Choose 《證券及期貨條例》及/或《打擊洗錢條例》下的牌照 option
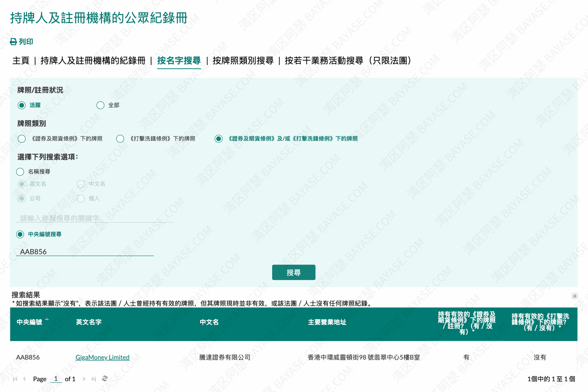The height and width of the screenshot is (392, 588). click(x=219, y=139)
